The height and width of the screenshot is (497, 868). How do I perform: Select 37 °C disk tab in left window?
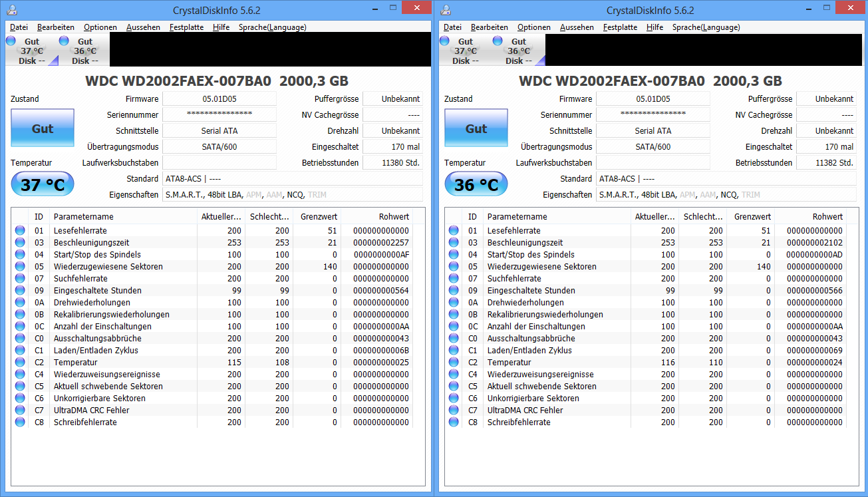point(32,51)
